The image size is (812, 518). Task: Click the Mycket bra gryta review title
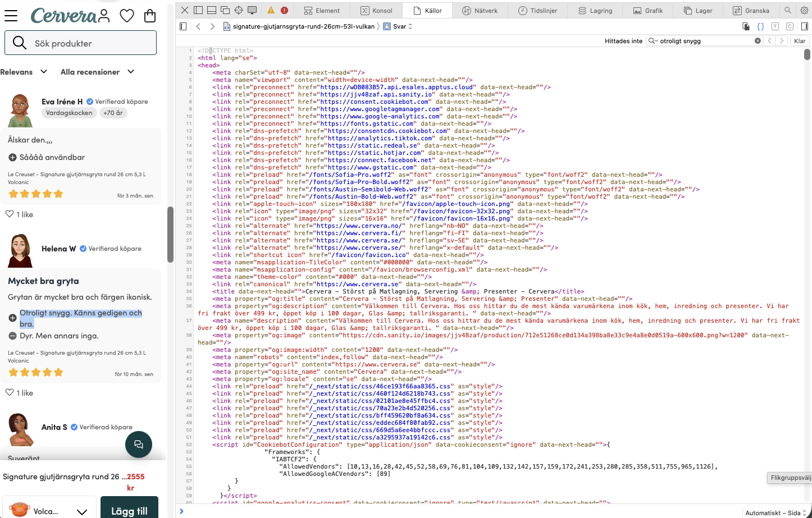coord(43,281)
